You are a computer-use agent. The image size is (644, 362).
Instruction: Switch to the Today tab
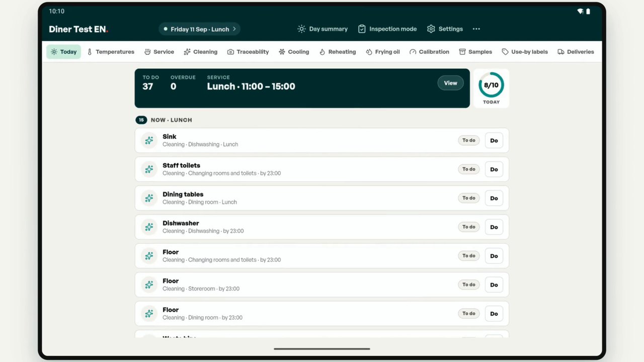click(x=63, y=52)
